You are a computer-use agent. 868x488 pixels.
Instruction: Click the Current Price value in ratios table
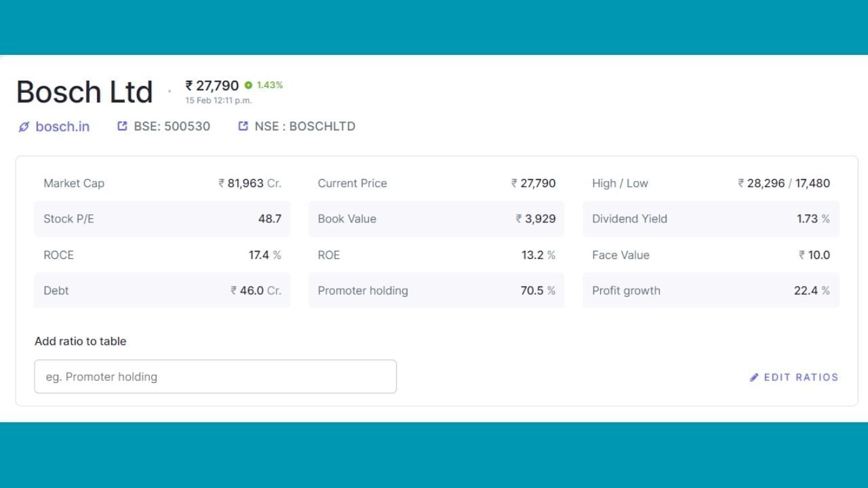click(x=534, y=183)
